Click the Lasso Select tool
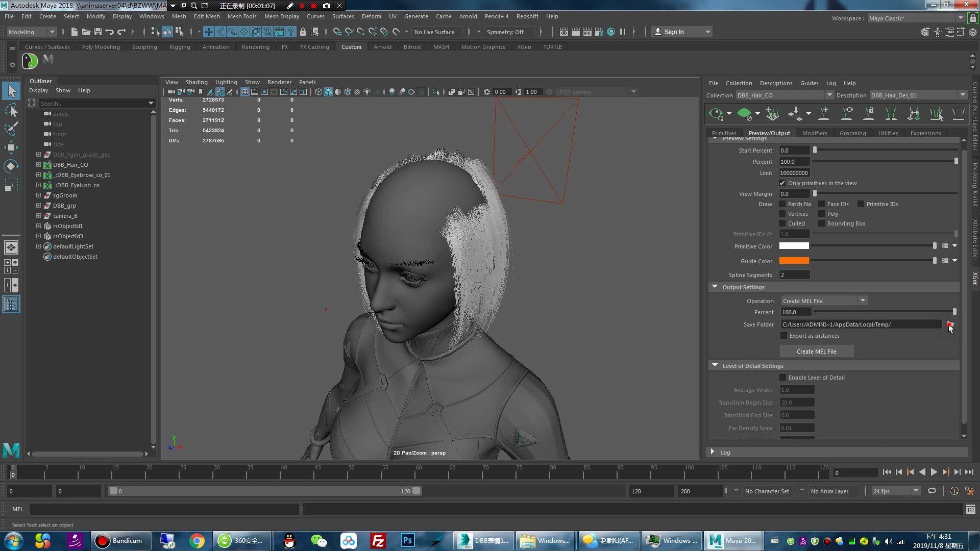This screenshot has width=980, height=551. click(x=11, y=110)
